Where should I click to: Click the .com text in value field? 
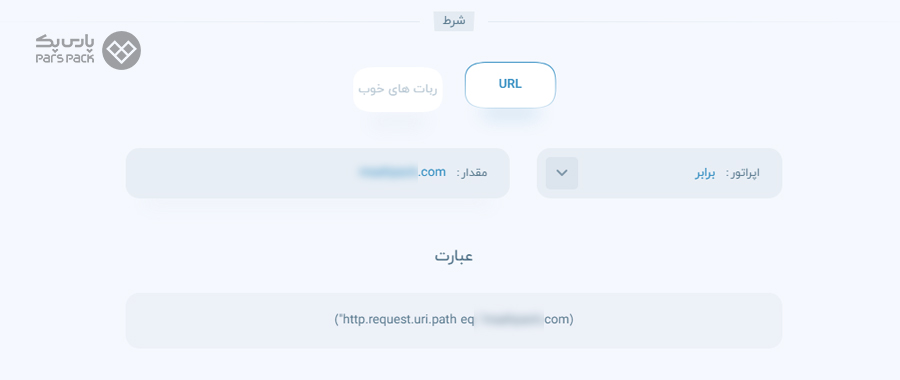tap(432, 172)
